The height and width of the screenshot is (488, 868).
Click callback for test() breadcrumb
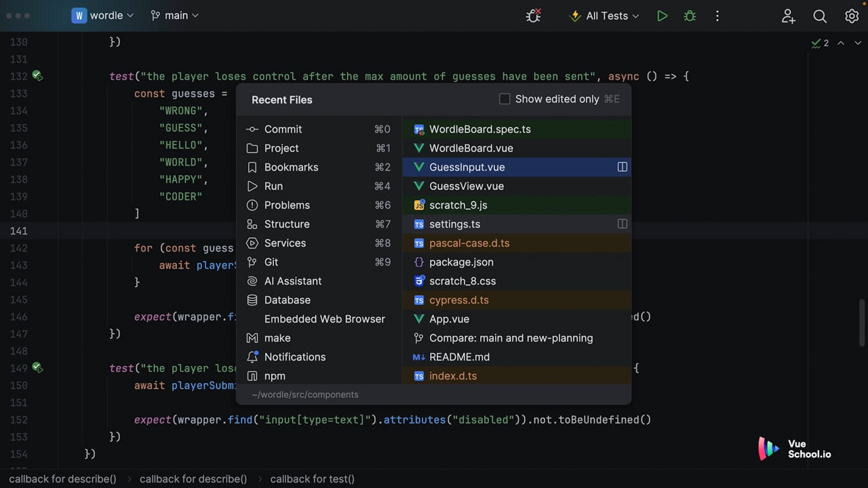312,479
